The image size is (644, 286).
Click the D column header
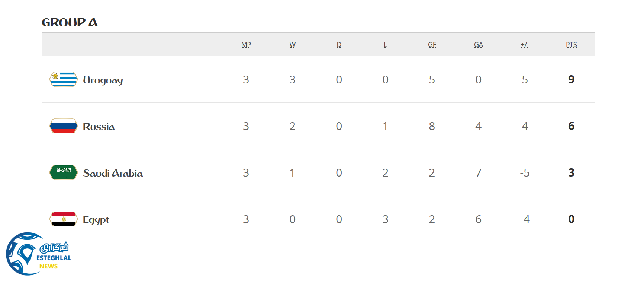(x=339, y=45)
